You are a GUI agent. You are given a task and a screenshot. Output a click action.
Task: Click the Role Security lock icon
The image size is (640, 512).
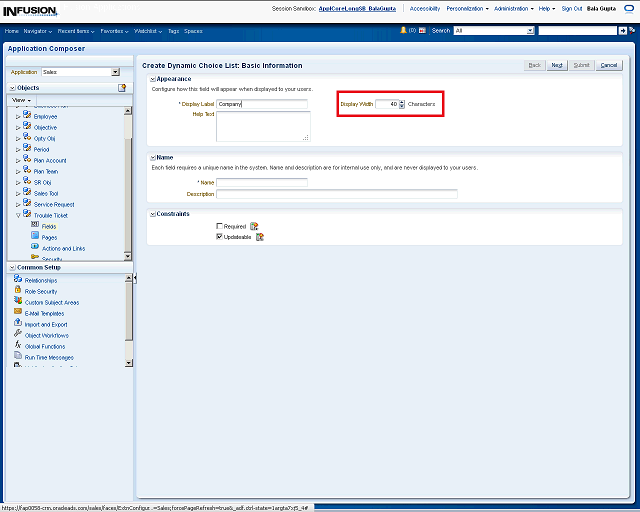click(x=18, y=291)
